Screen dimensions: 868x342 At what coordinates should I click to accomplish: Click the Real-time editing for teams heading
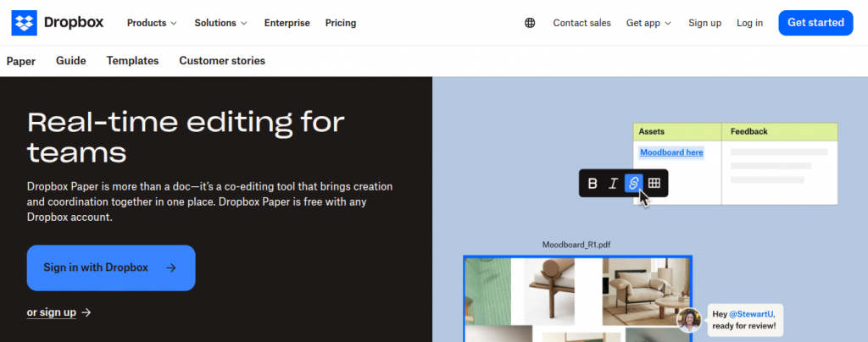tap(186, 137)
